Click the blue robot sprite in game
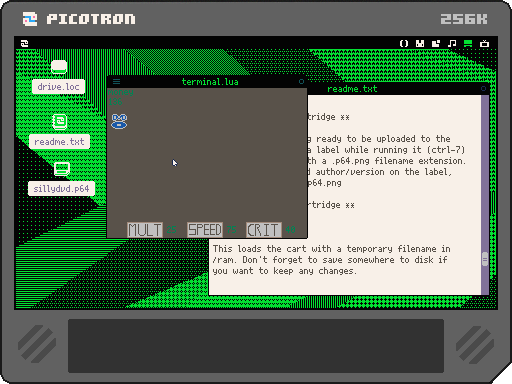This screenshot has height=384, width=512. coord(119,121)
